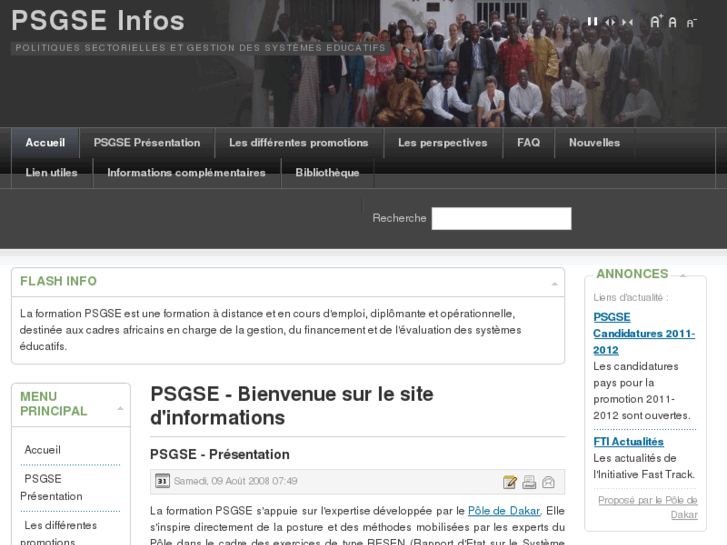Click the calendar date icon

point(162,481)
